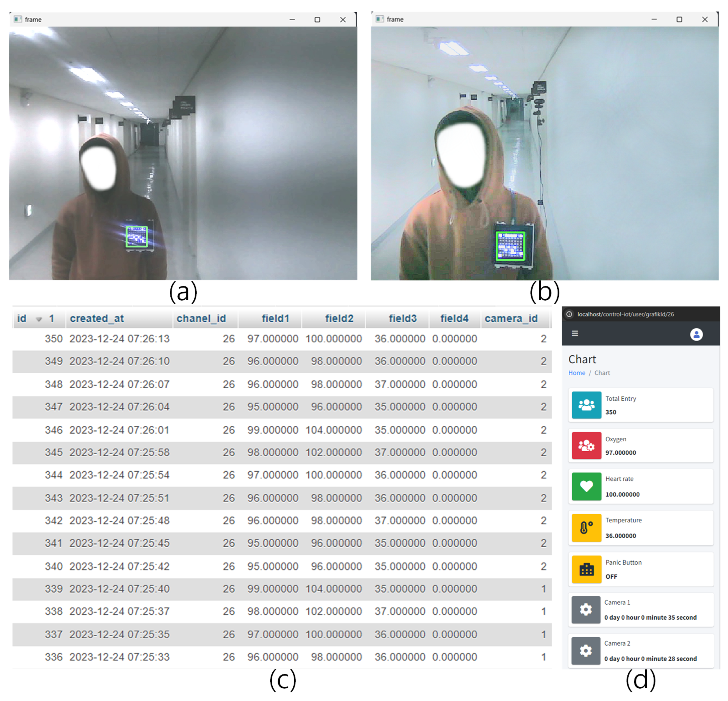Click the frame window icon in window (b)
Viewport: 728px width, 701px height.
[x=379, y=19]
